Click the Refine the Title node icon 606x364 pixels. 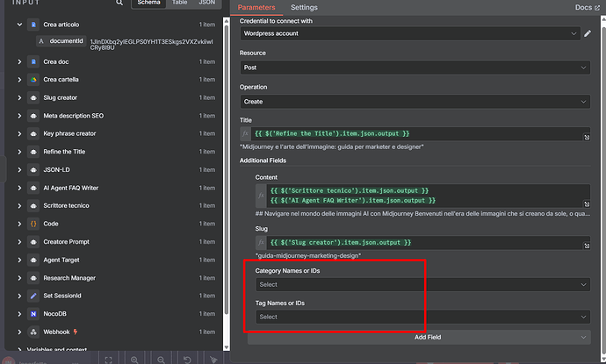(x=33, y=152)
